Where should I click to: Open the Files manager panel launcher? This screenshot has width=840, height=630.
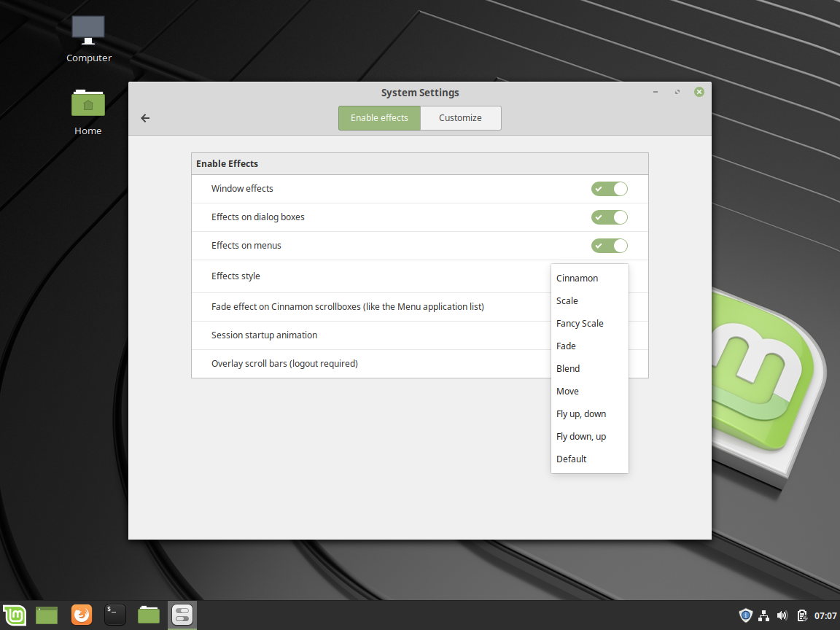(x=149, y=615)
